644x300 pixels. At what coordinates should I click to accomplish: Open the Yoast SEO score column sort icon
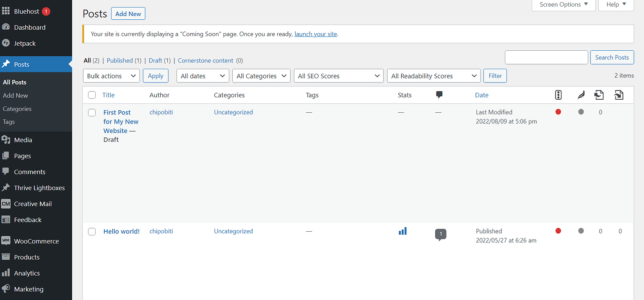tap(558, 95)
